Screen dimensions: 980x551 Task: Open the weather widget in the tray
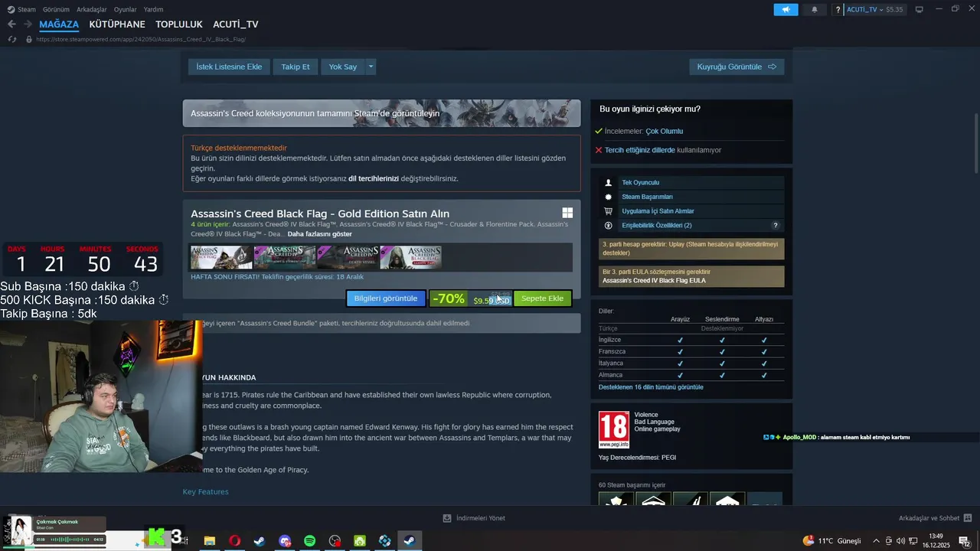pyautogui.click(x=831, y=540)
